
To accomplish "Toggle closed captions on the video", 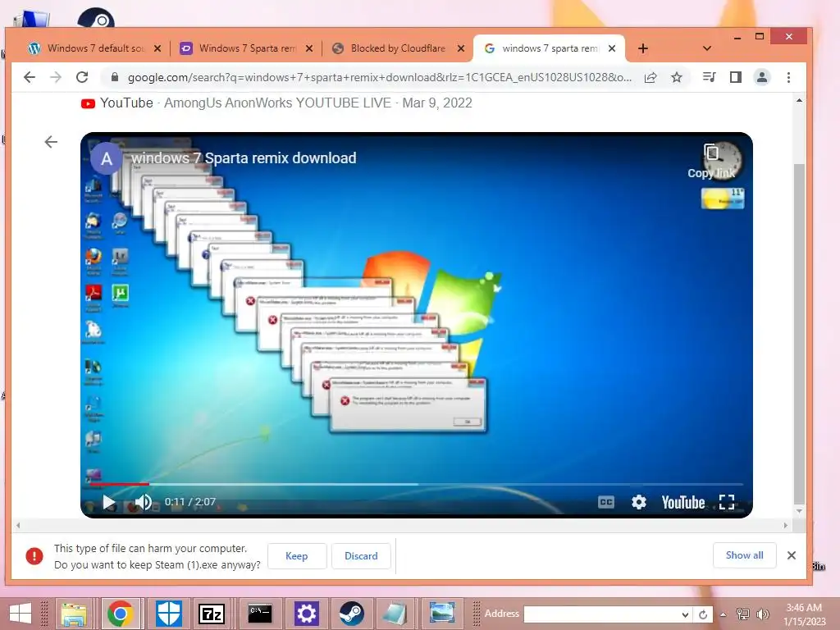I will (x=606, y=502).
